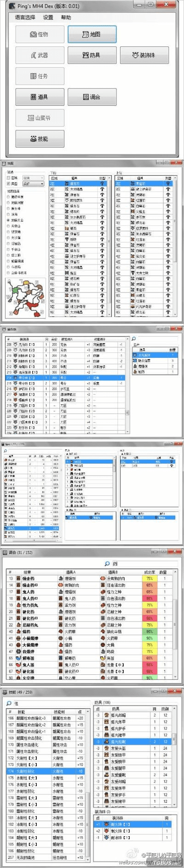Click the barrel icon of row 43 大桶爆弹

(x=18, y=645)
